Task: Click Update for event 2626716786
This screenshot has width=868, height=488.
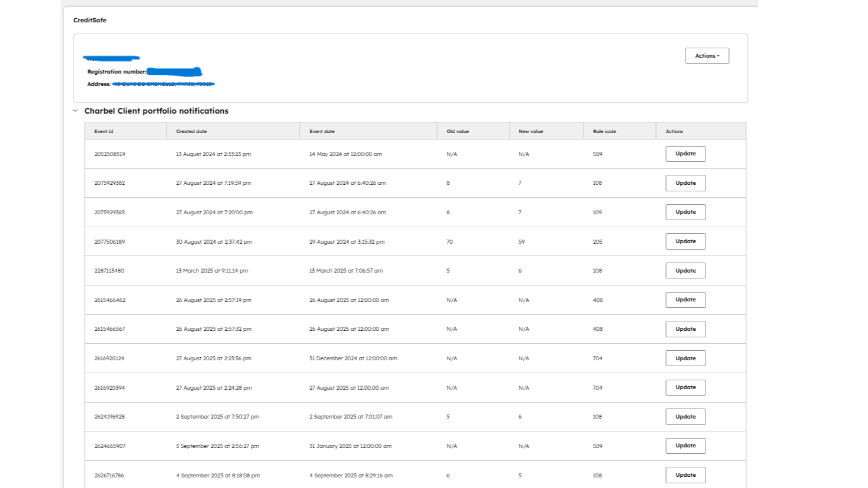Action: click(685, 475)
